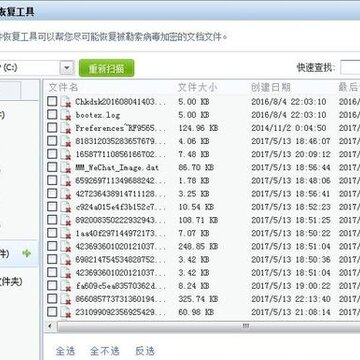Image resolution: width=360 pixels, height=360 pixels.
Task: Select file name starting Chkdsk201608041403
Action: 121,102
